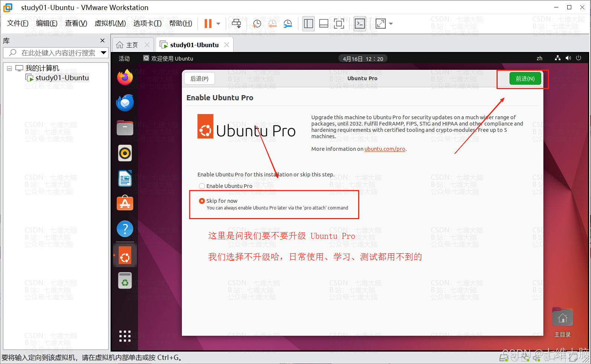
Task: Select the Skip for now radio button
Action: pyautogui.click(x=202, y=201)
